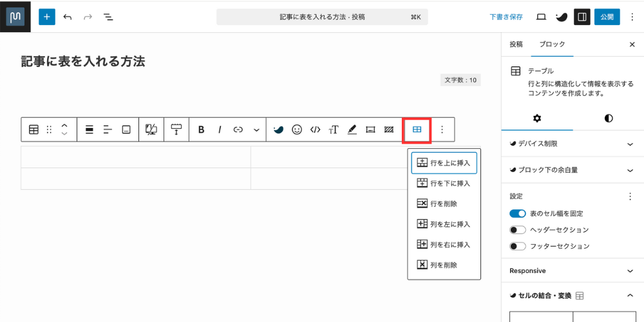Screen dimensions: 644x322
Task: Expand the Responsive section
Action: 572,271
